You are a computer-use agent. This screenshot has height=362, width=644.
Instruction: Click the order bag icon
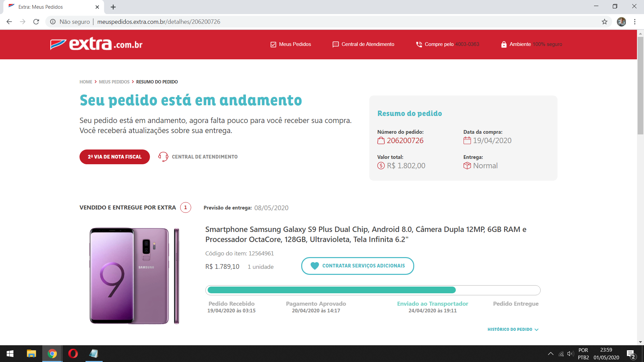point(381,141)
